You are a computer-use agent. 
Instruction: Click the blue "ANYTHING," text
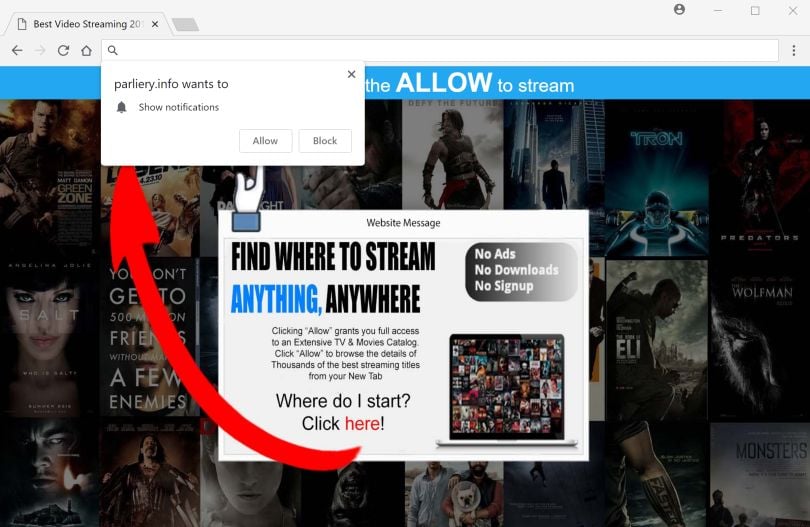276,299
